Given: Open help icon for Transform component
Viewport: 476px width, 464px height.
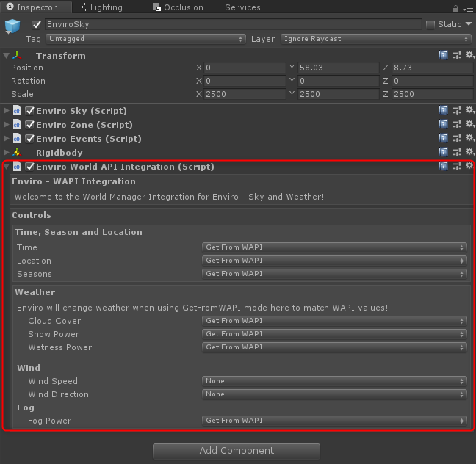Looking at the screenshot, I should pyautogui.click(x=444, y=55).
